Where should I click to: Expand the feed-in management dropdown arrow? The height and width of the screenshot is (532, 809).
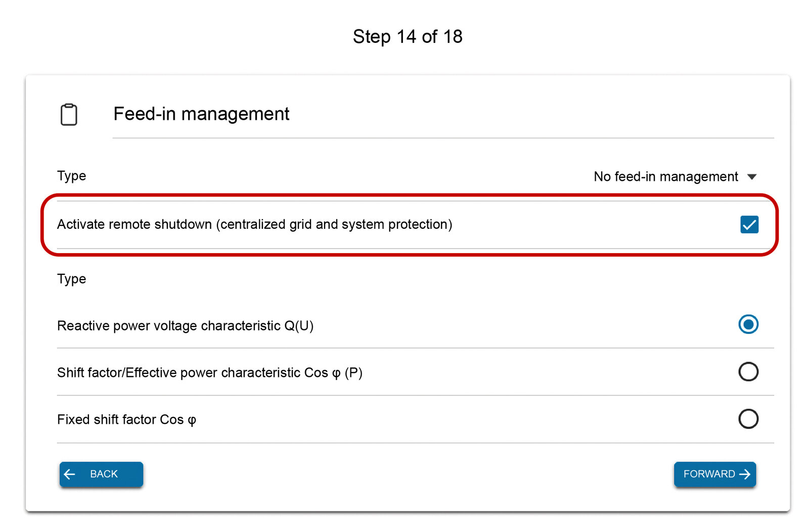[752, 177]
